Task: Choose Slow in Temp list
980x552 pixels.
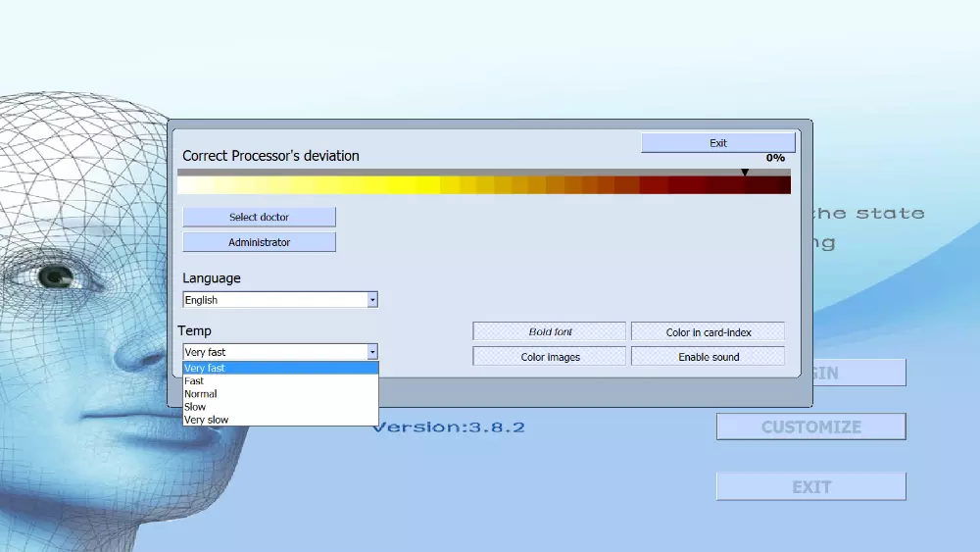Action: [x=280, y=407]
